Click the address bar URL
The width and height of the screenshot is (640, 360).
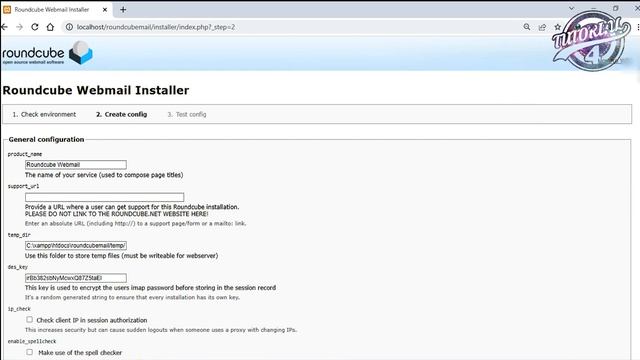tap(156, 27)
